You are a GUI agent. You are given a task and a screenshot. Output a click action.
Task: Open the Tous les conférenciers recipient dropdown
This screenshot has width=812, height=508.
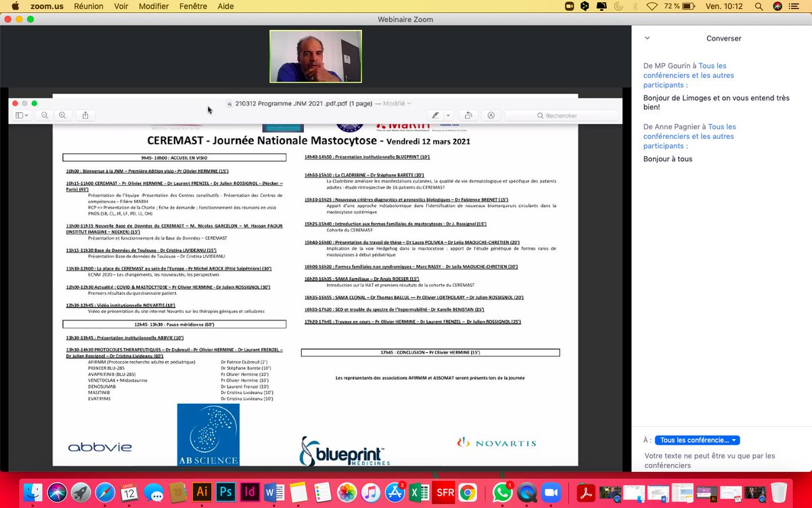[698, 440]
